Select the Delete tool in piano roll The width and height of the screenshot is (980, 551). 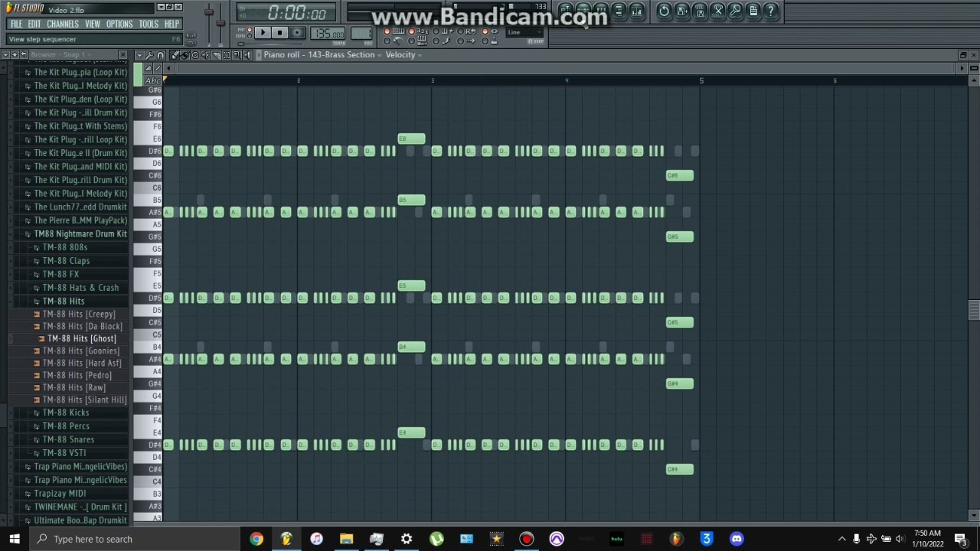(x=195, y=55)
